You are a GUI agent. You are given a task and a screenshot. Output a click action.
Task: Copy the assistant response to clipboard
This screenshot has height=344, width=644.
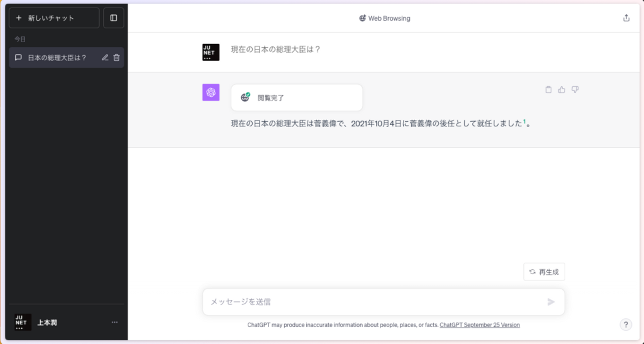pos(548,89)
